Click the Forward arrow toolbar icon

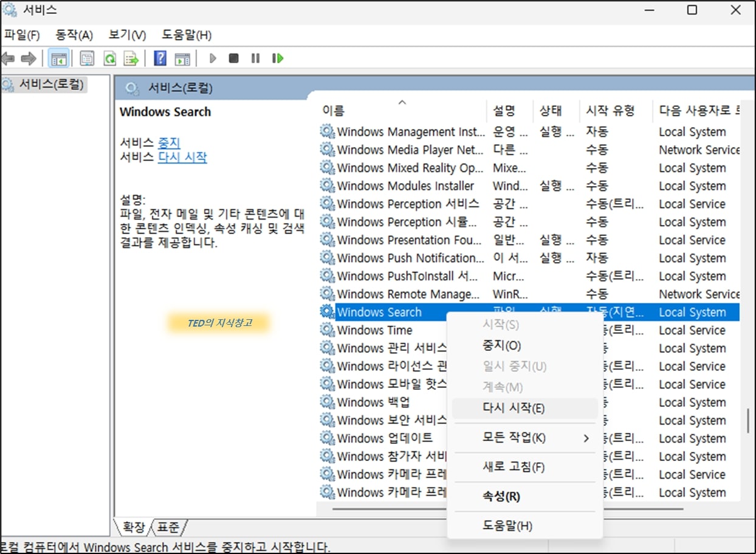click(29, 58)
